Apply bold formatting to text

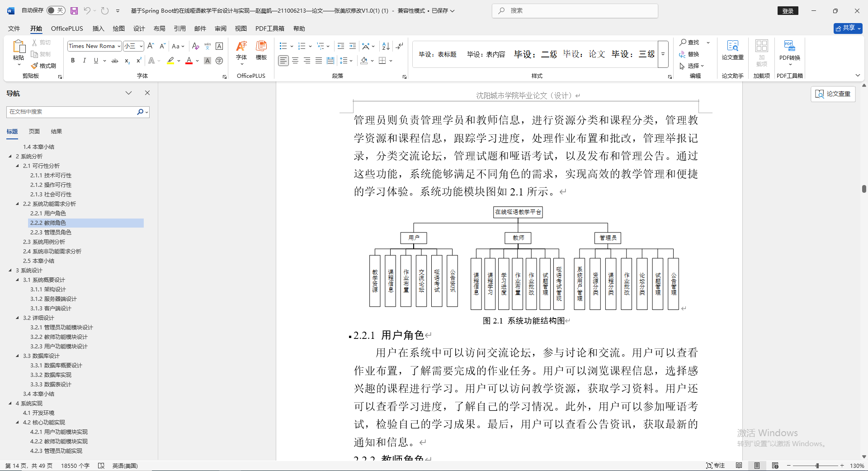click(73, 60)
